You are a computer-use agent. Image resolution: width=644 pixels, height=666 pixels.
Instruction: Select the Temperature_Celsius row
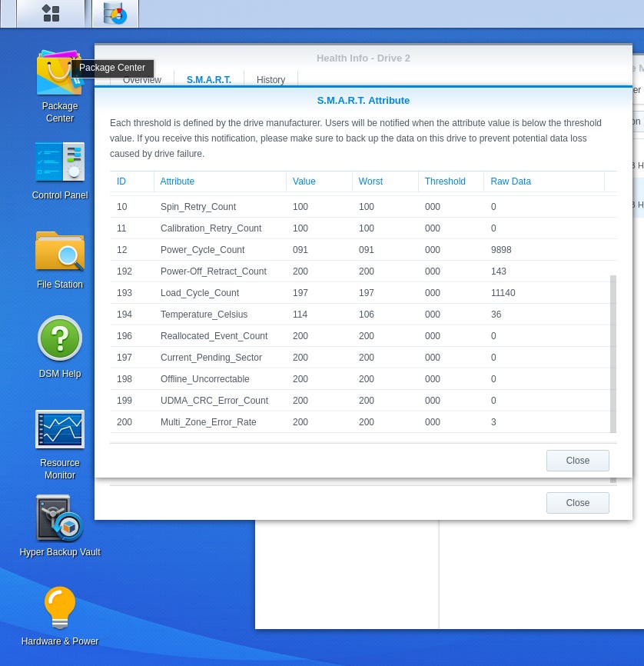click(x=360, y=315)
